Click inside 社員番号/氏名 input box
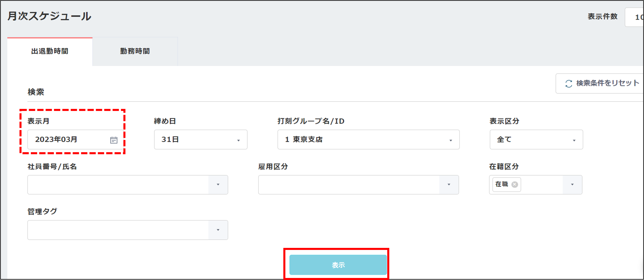 coord(118,185)
